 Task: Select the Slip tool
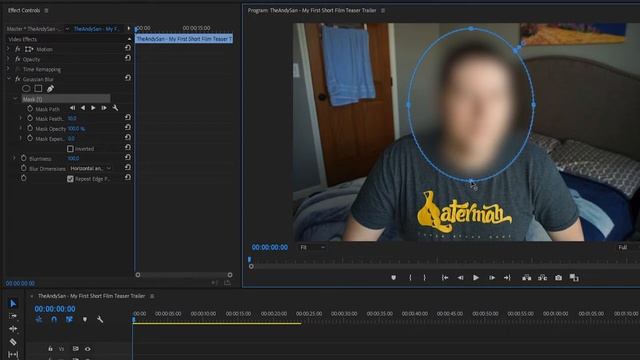[13, 354]
